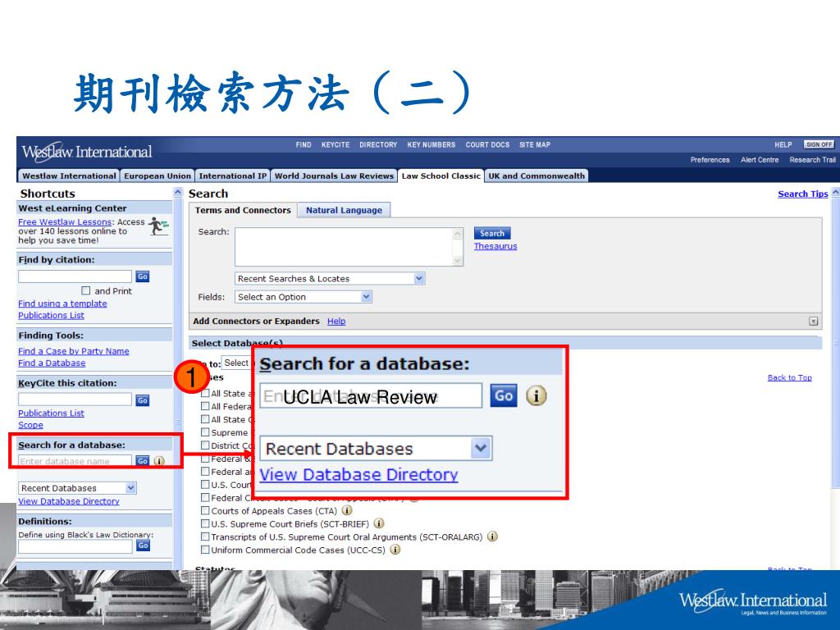Click KEY NUMBERS in the top menu

click(431, 144)
